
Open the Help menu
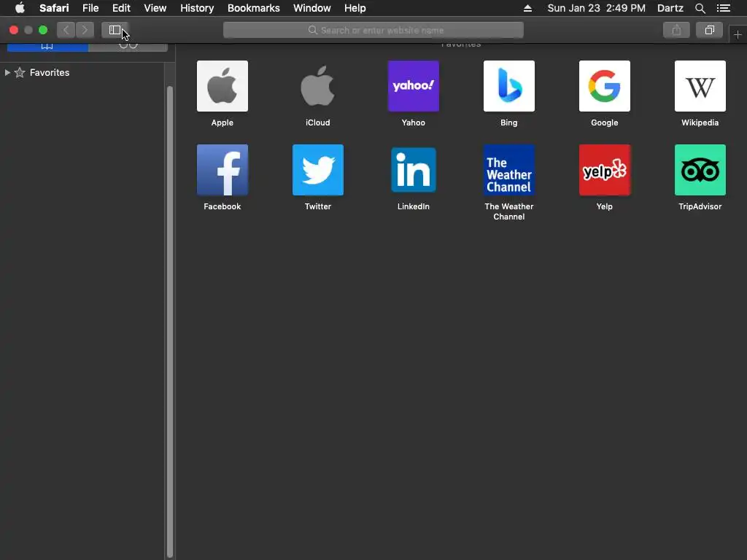click(355, 8)
